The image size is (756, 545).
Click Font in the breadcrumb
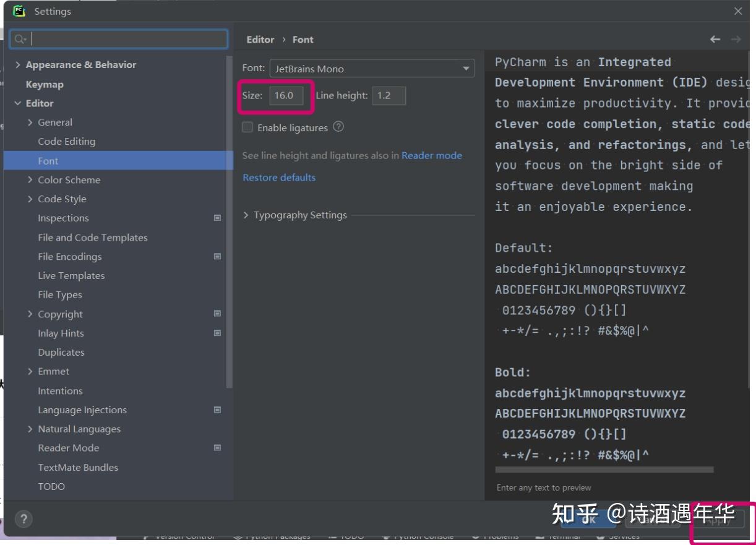(x=303, y=39)
